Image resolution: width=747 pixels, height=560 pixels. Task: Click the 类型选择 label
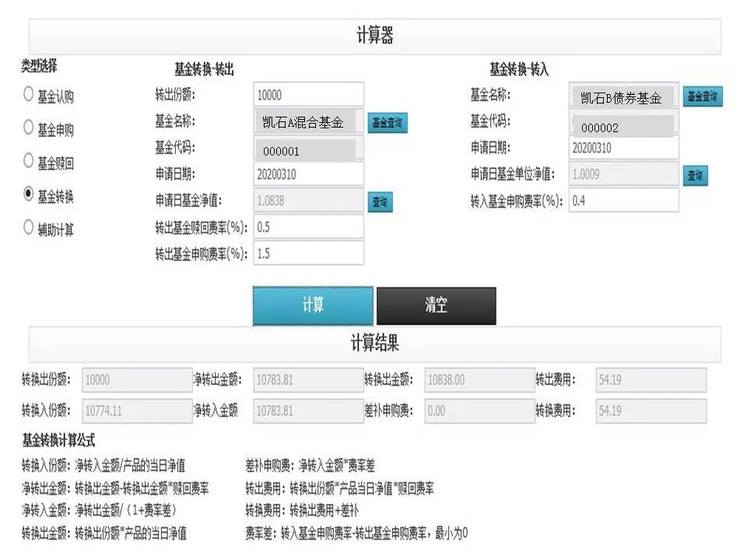tap(39, 65)
